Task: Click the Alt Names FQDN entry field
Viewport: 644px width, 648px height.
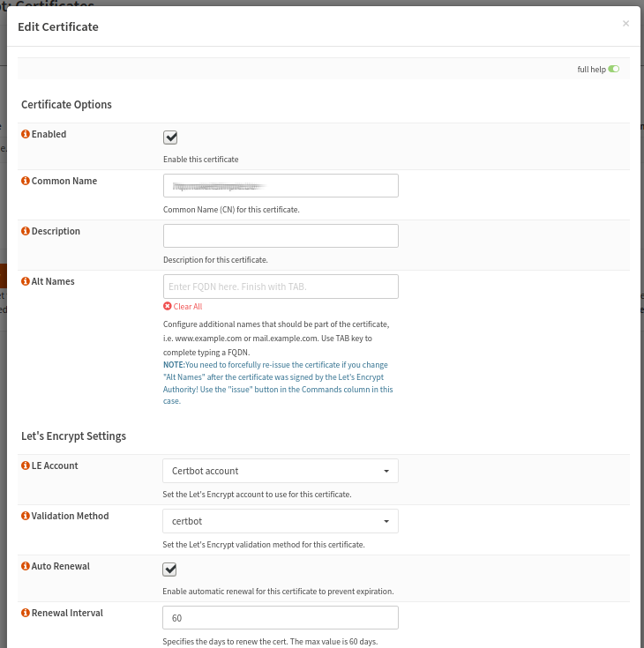Action: click(x=281, y=287)
